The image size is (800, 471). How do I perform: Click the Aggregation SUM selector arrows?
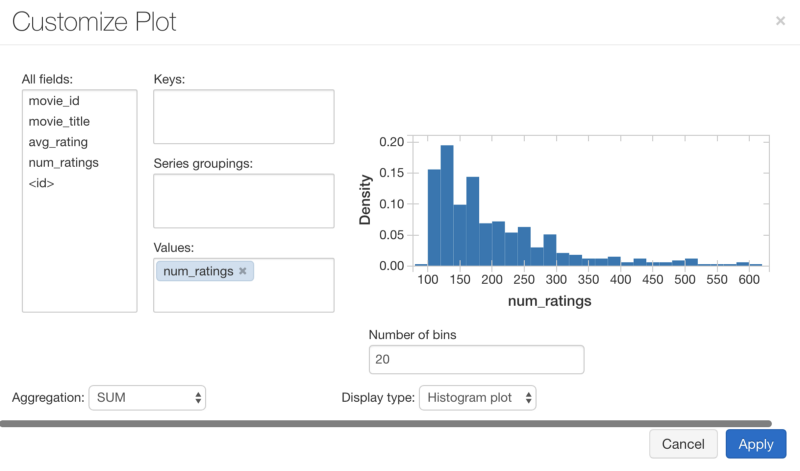[198, 398]
